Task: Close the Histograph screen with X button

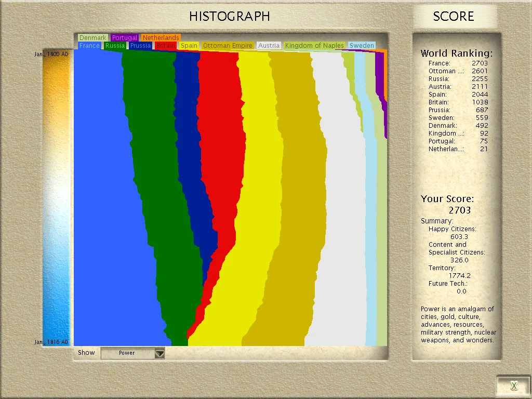Action: pos(514,385)
